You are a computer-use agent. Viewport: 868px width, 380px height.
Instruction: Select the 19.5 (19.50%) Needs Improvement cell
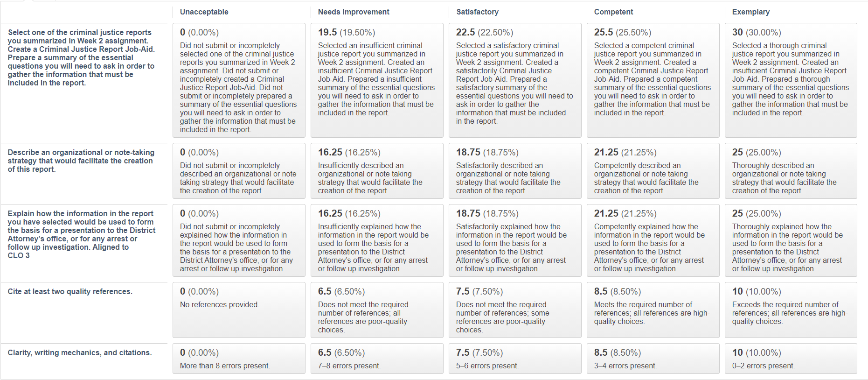click(x=377, y=80)
